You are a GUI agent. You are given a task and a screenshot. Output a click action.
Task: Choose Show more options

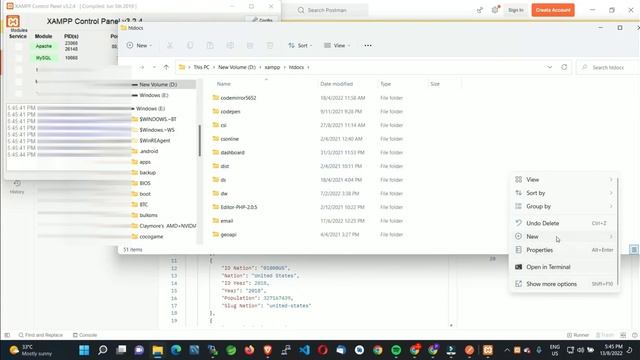[x=564, y=284]
